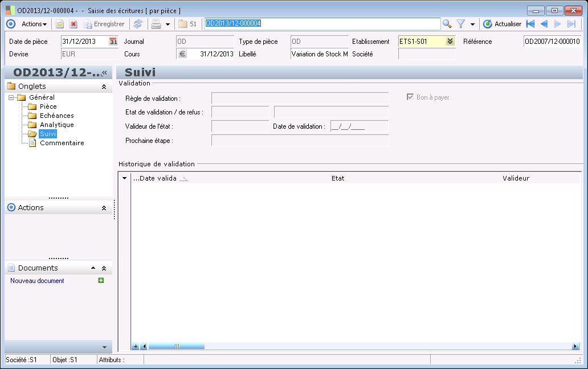Go to first record with navigation arrow

coord(530,24)
